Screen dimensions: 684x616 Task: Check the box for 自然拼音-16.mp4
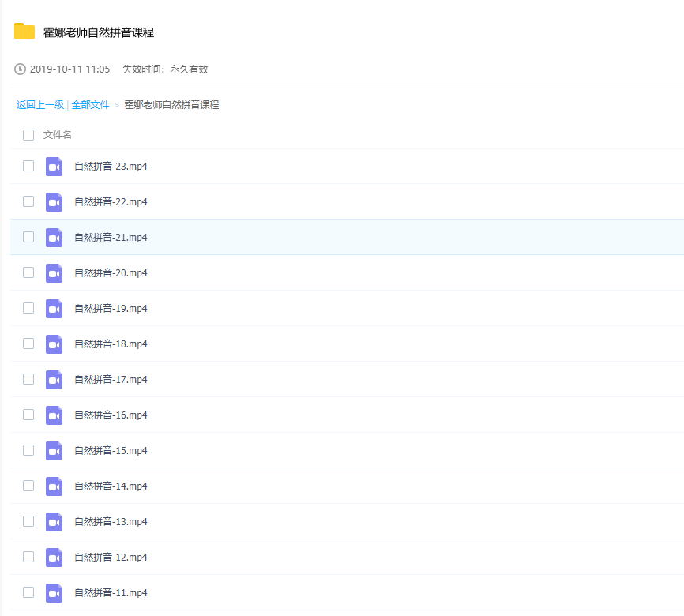[x=28, y=415]
